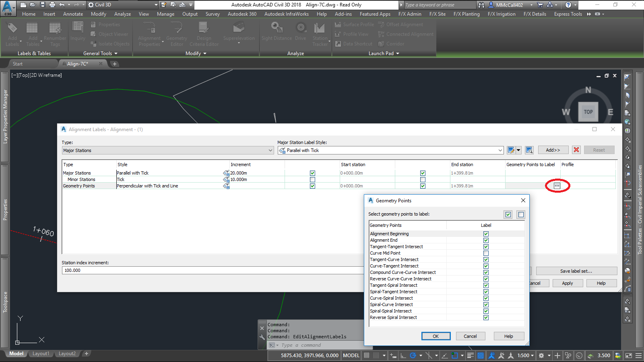Click the Save label set button
Screen dimensions: 644x362
tap(576, 271)
